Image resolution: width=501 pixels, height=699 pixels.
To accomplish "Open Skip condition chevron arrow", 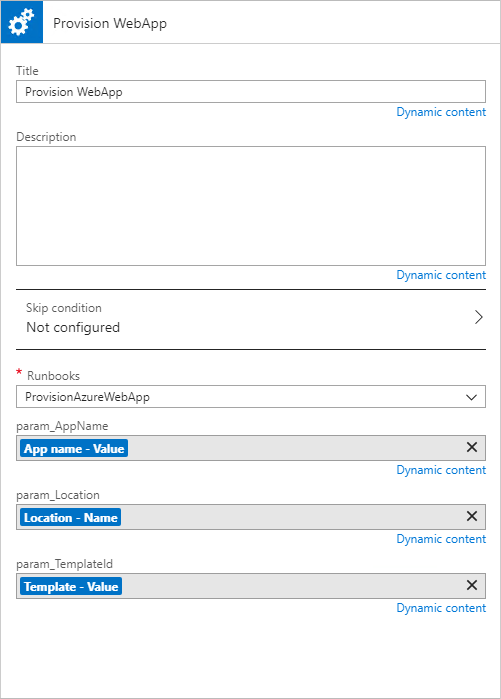I will (478, 317).
